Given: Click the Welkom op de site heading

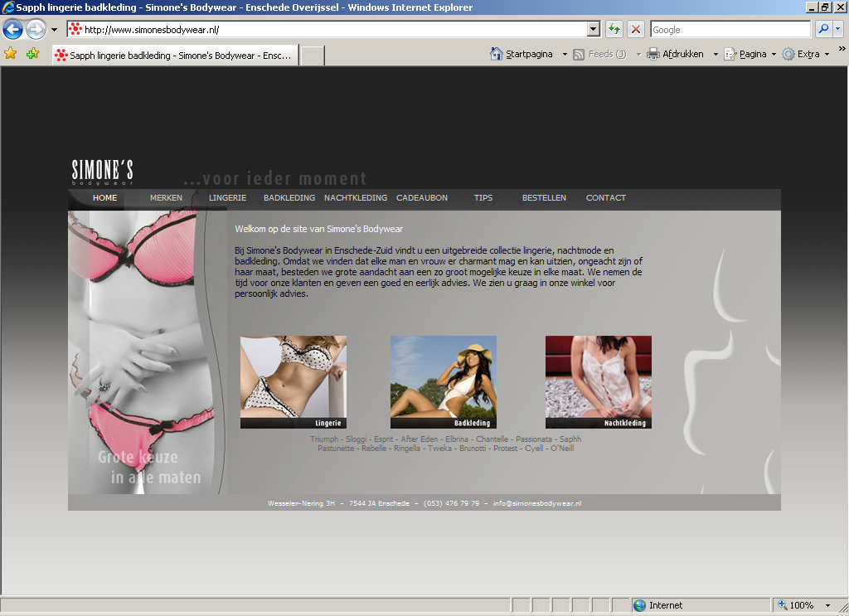Looking at the screenshot, I should click(x=319, y=229).
